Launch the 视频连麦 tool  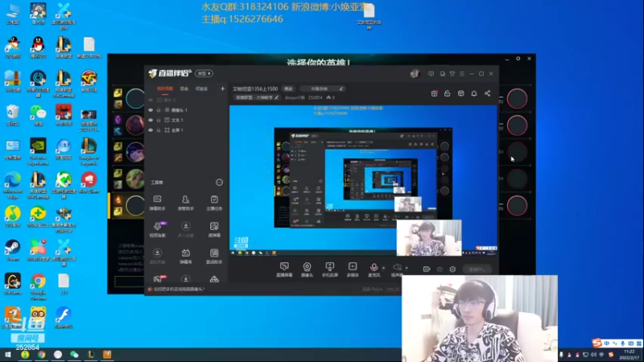click(157, 229)
